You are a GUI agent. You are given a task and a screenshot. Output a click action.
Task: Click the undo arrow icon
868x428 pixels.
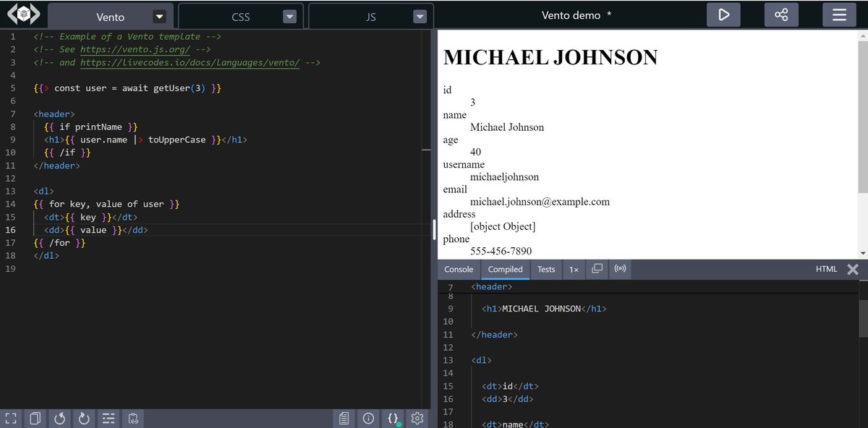(59, 418)
